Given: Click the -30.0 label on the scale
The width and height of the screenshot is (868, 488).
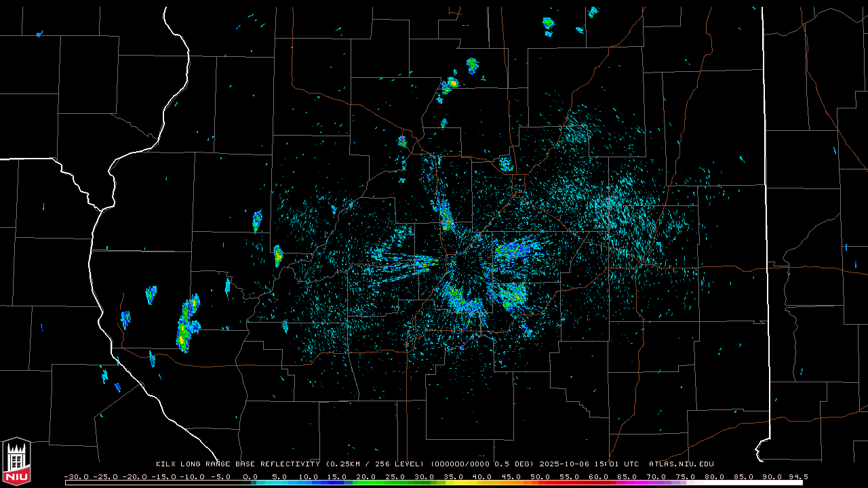Looking at the screenshot, I should pos(76,476).
